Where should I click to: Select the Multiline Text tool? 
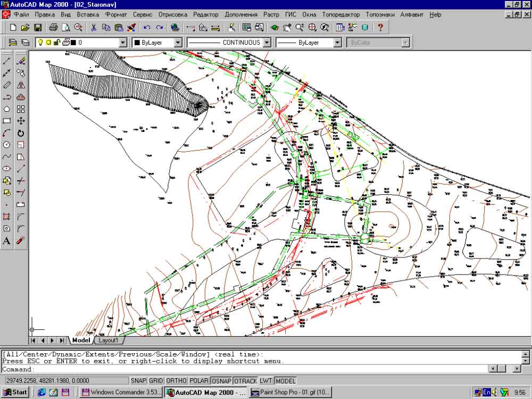pyautogui.click(x=6, y=241)
